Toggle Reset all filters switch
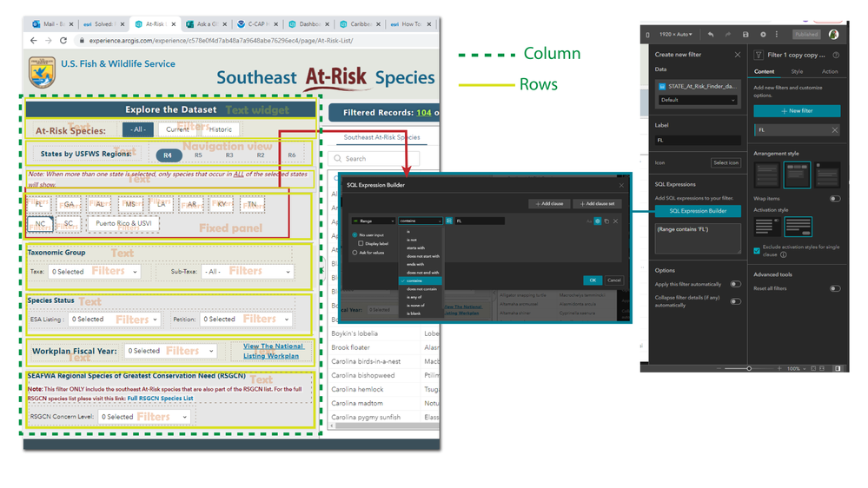 click(835, 288)
